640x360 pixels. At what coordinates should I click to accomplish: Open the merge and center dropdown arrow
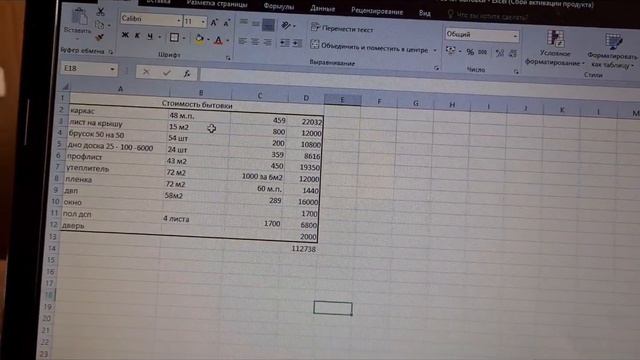click(435, 50)
